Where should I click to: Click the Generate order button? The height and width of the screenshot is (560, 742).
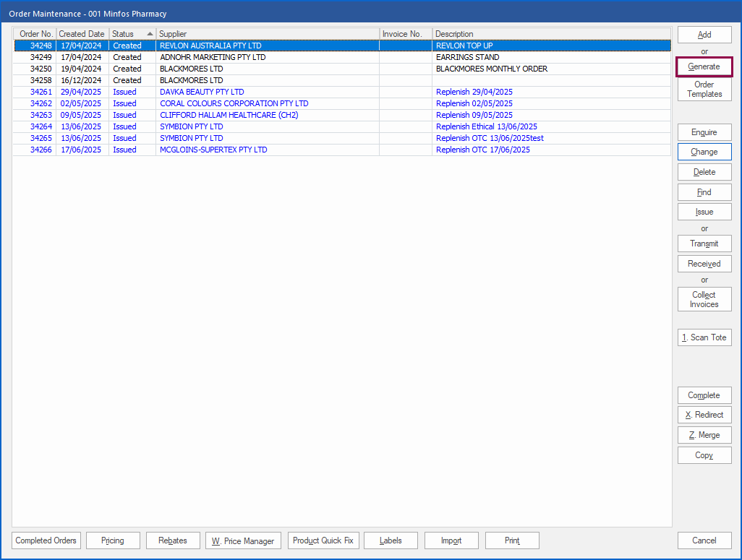click(704, 66)
